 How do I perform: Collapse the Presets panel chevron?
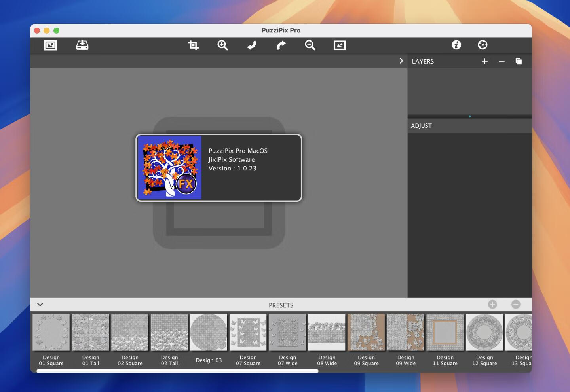click(40, 305)
